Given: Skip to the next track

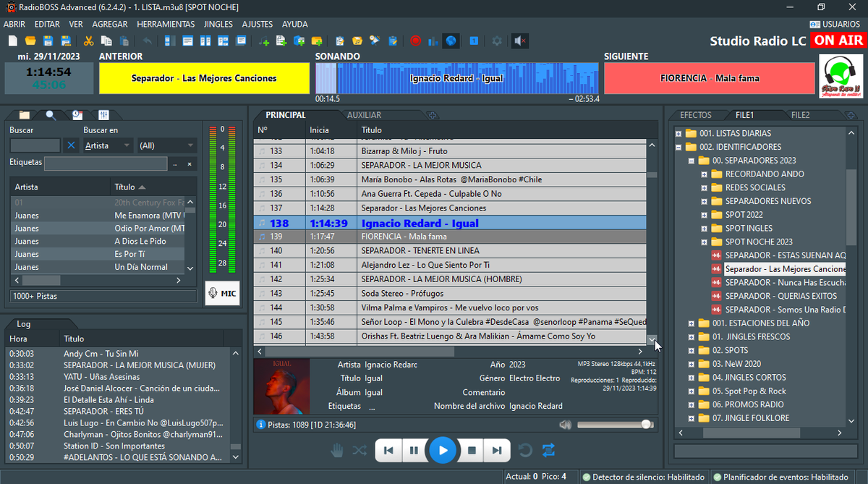Looking at the screenshot, I should pyautogui.click(x=497, y=451).
